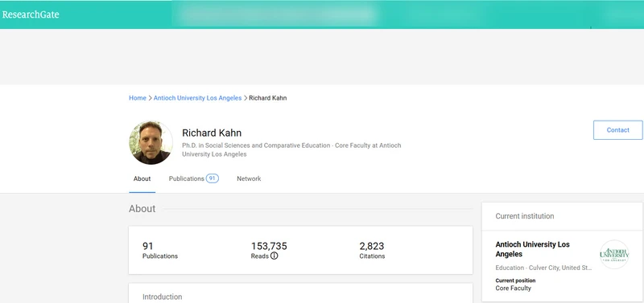Click the Contact button
This screenshot has height=303, width=644.
click(617, 130)
